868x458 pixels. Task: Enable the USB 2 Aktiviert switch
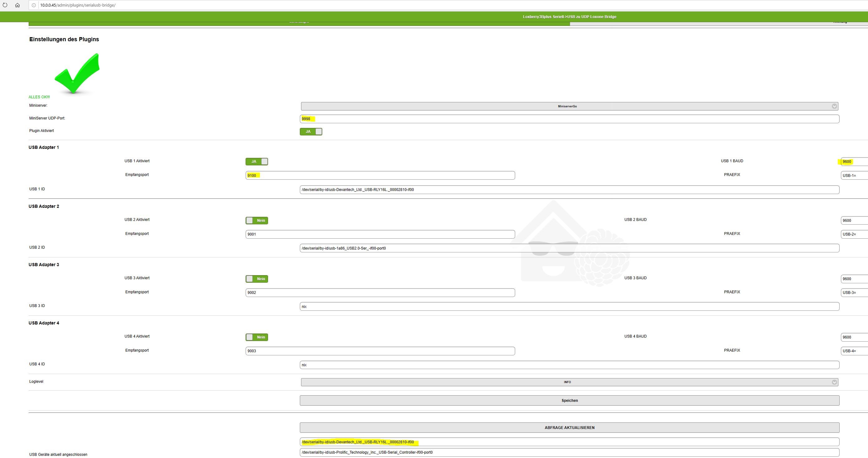257,221
